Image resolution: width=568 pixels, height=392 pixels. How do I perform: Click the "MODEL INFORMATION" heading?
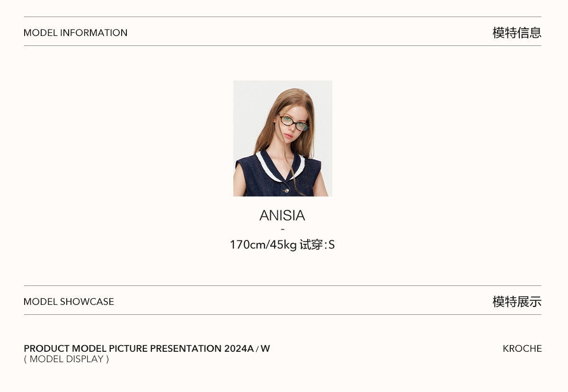coord(75,33)
